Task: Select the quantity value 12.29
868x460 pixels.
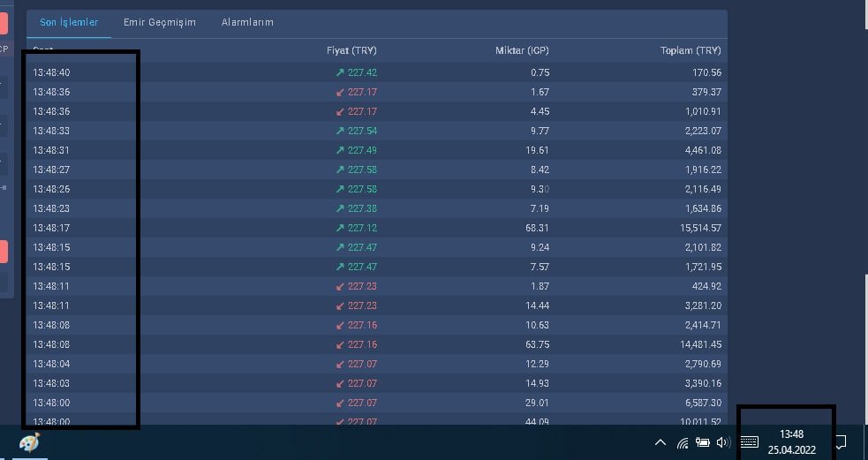Action: [x=537, y=364]
